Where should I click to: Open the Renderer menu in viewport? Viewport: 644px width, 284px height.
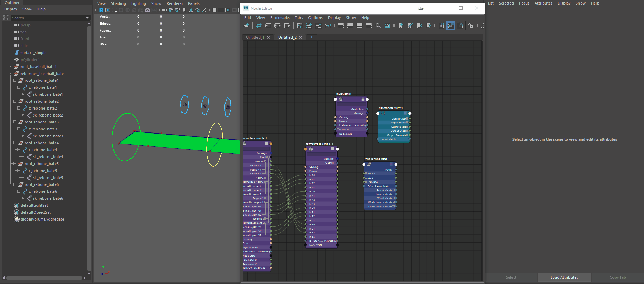tap(175, 3)
